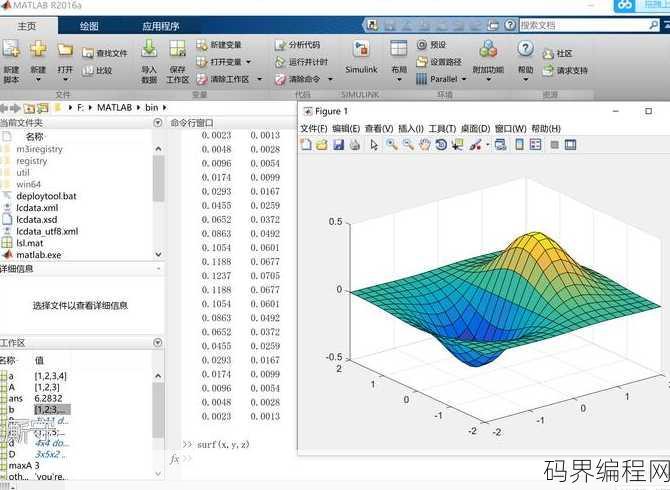Click Request Support (请求支持)
670x490 pixels.
(x=565, y=70)
